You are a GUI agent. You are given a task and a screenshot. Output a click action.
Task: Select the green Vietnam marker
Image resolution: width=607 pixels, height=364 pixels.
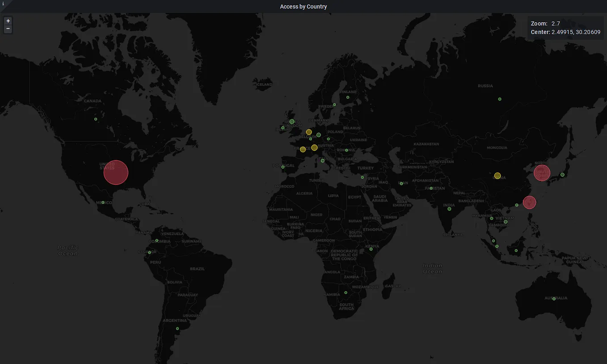506,222
